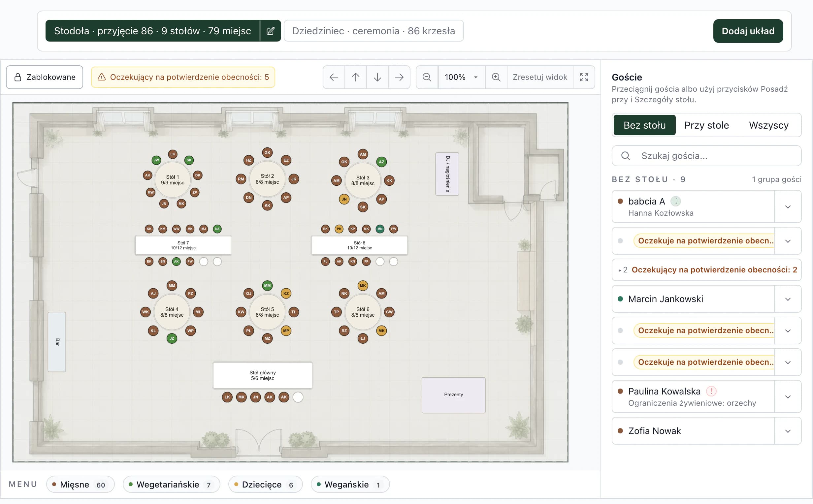Screen dimensions: 813x504
Task: Click the awaiting attendance confirmation warning banner
Action: click(183, 77)
